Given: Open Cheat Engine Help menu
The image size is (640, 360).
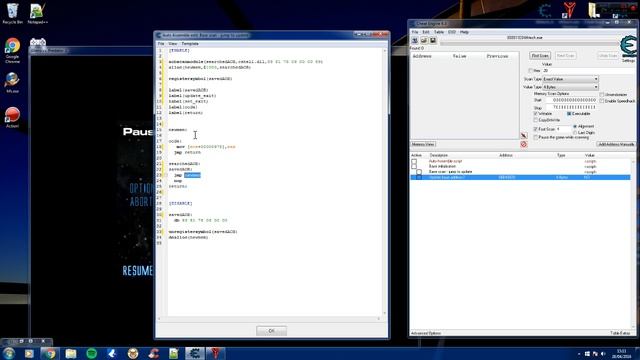Looking at the screenshot, I should [x=464, y=32].
